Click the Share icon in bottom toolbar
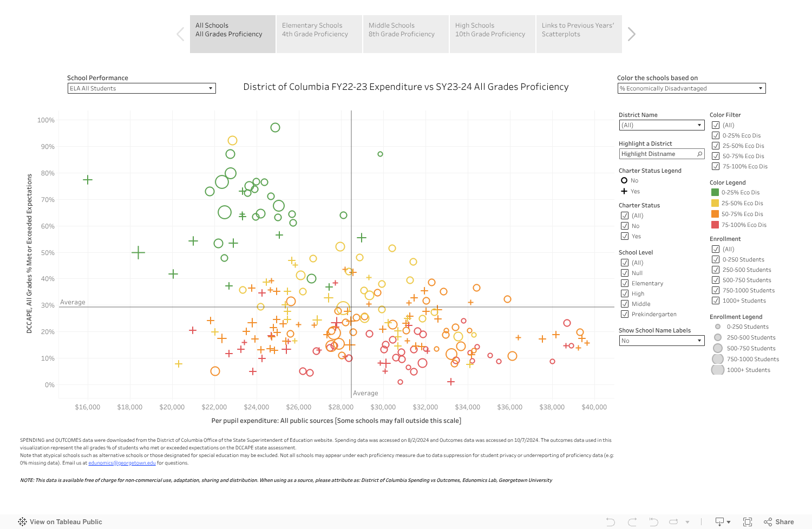 point(778,522)
